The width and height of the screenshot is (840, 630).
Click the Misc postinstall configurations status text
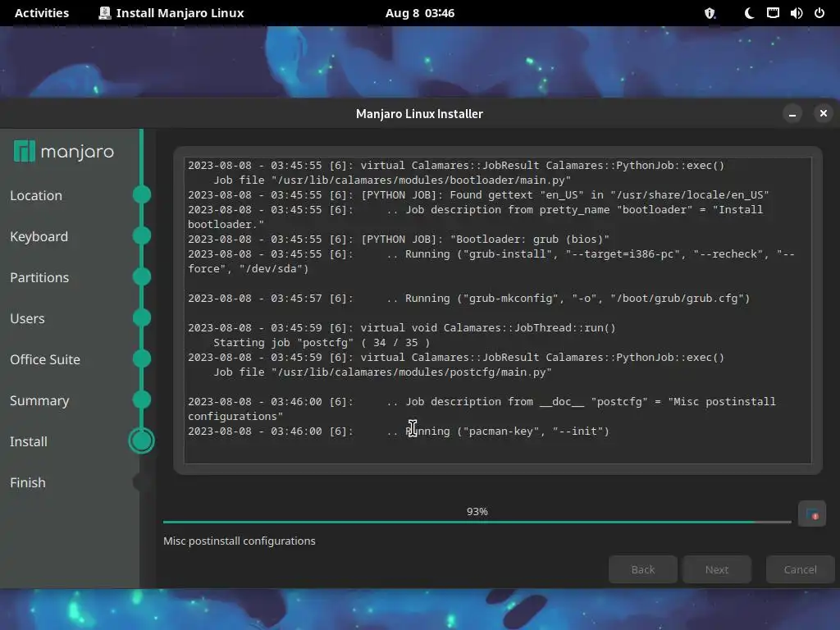pyautogui.click(x=240, y=541)
